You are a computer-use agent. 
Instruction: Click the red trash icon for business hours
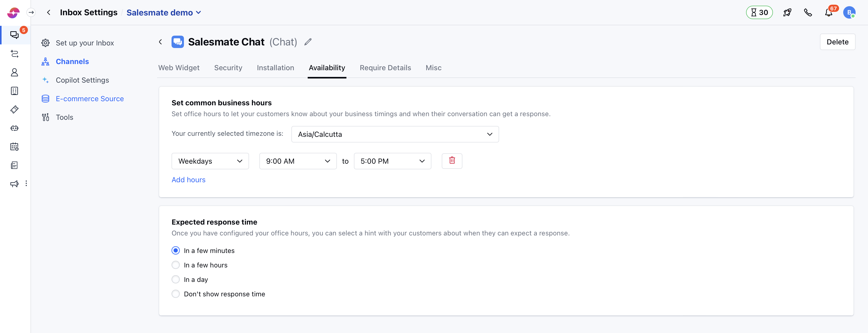click(452, 161)
